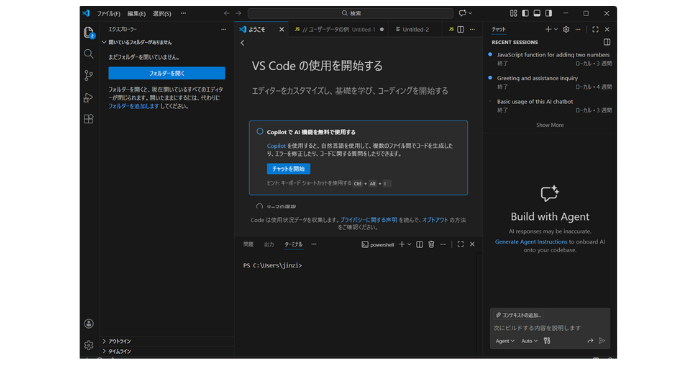Toggle the Recent Sessions side-by-side layout icon
This screenshot has width=698, height=365.
[607, 42]
